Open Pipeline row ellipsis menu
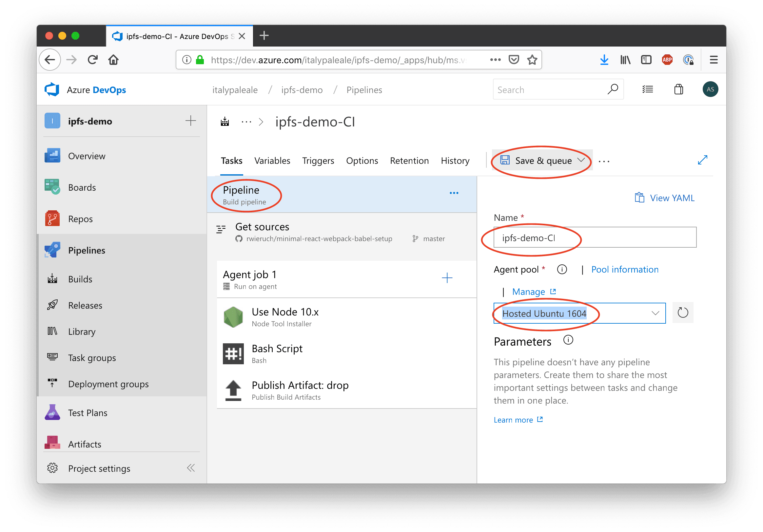The width and height of the screenshot is (763, 532). click(454, 193)
